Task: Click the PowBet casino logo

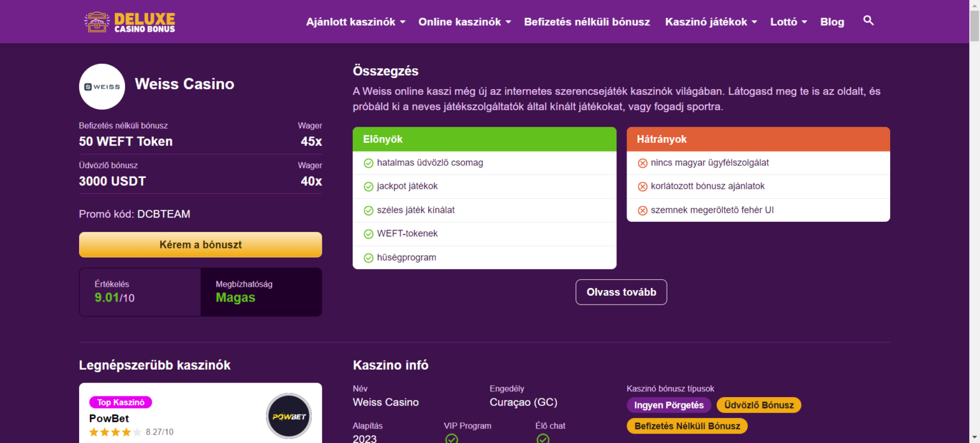Action: point(288,416)
